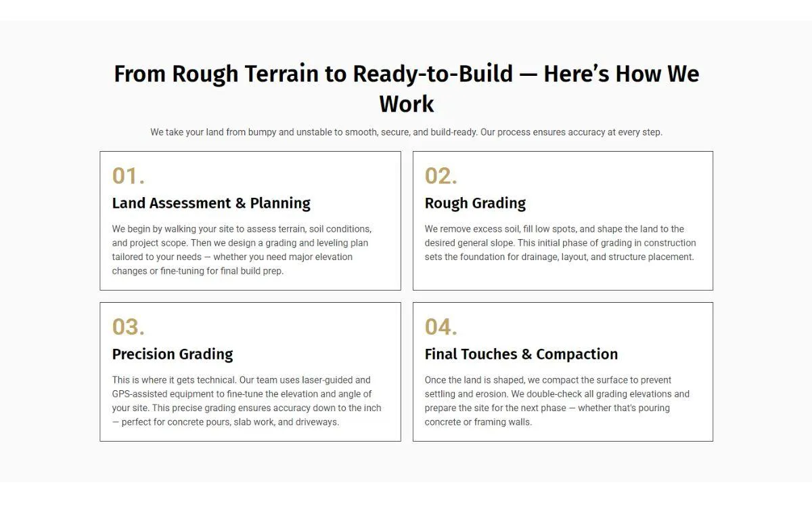Click the 'Final Touches & Compaction' title
This screenshot has height=508, width=812.
[521, 354]
